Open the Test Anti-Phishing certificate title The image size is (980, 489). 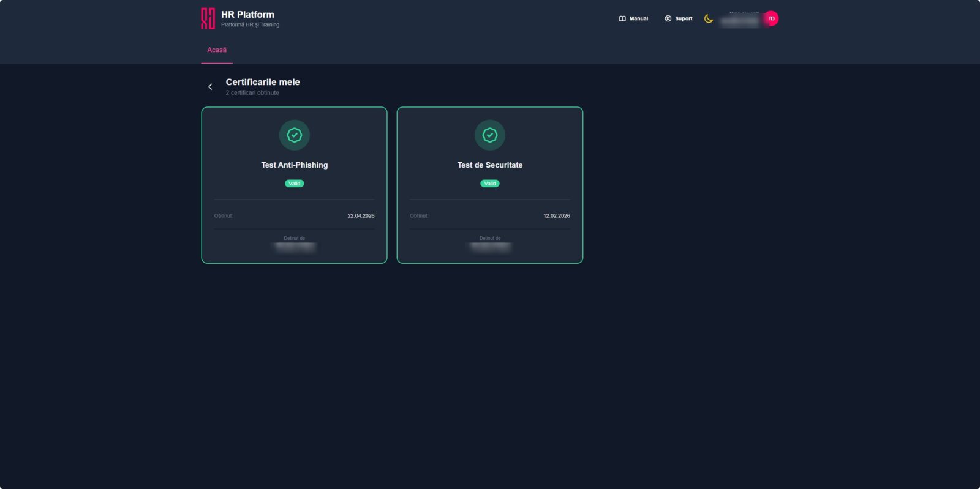295,165
